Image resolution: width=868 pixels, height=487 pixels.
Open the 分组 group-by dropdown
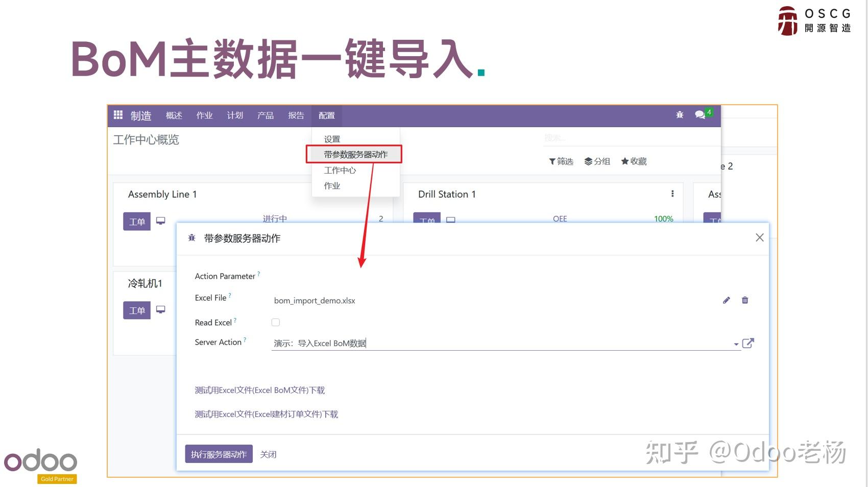point(597,161)
